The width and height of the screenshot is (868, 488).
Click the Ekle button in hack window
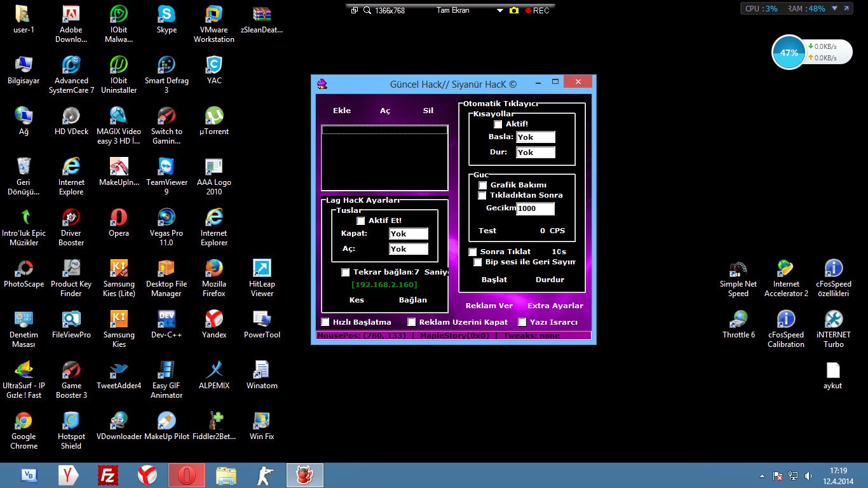click(342, 111)
